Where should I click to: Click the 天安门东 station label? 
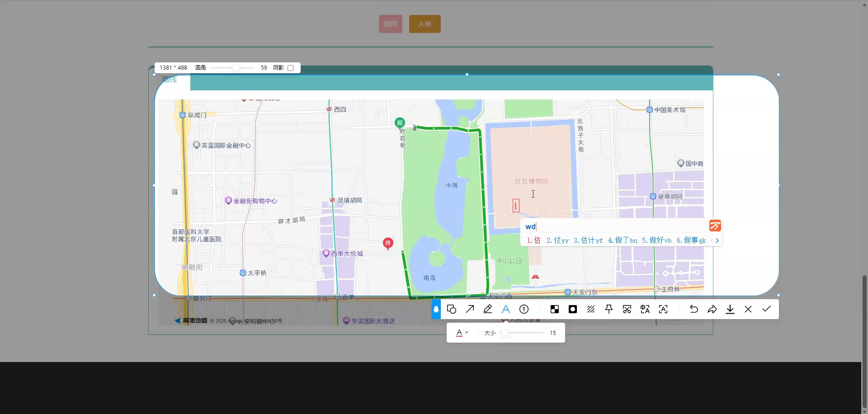point(585,292)
